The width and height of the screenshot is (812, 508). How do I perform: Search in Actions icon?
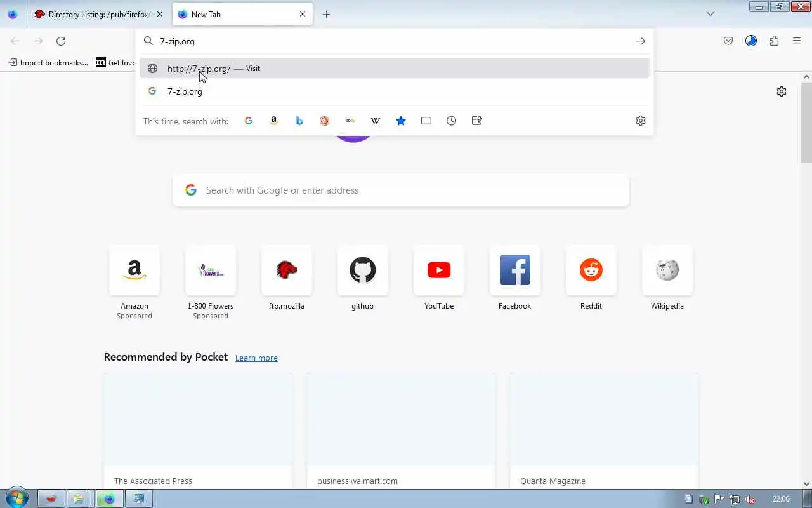(477, 121)
